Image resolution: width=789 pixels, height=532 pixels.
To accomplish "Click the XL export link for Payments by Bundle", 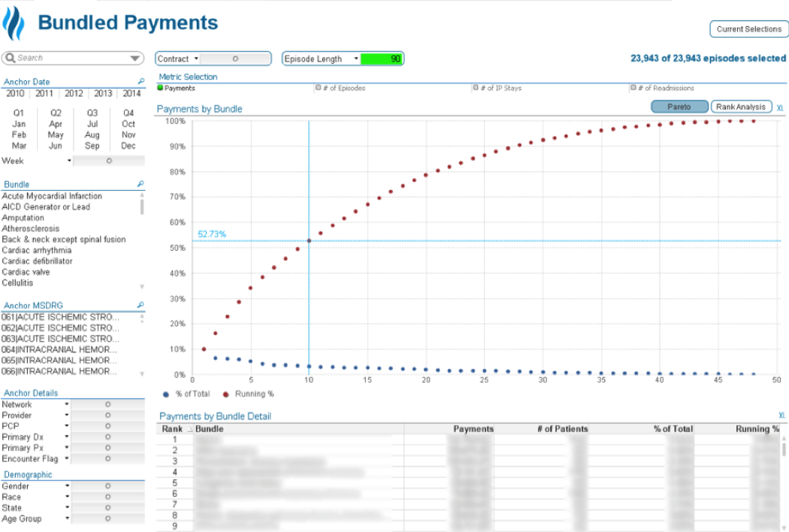I will point(780,107).
